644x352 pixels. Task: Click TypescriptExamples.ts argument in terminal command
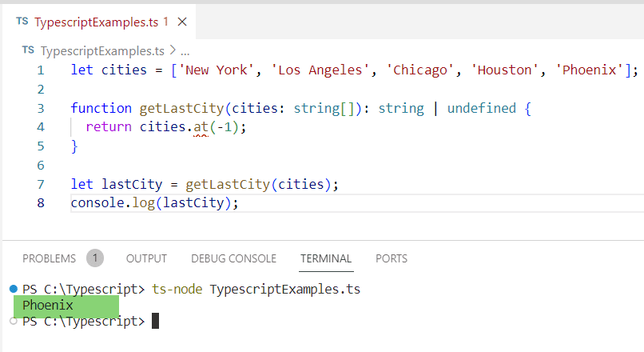click(285, 289)
